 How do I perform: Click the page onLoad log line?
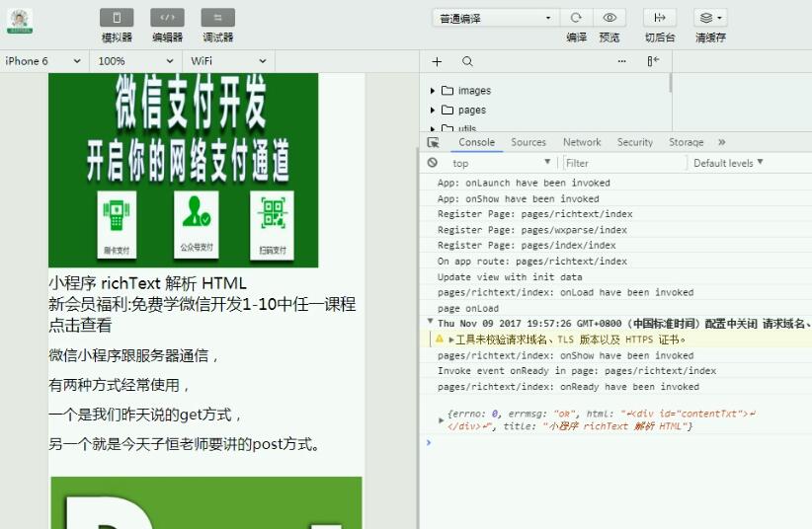pos(468,309)
